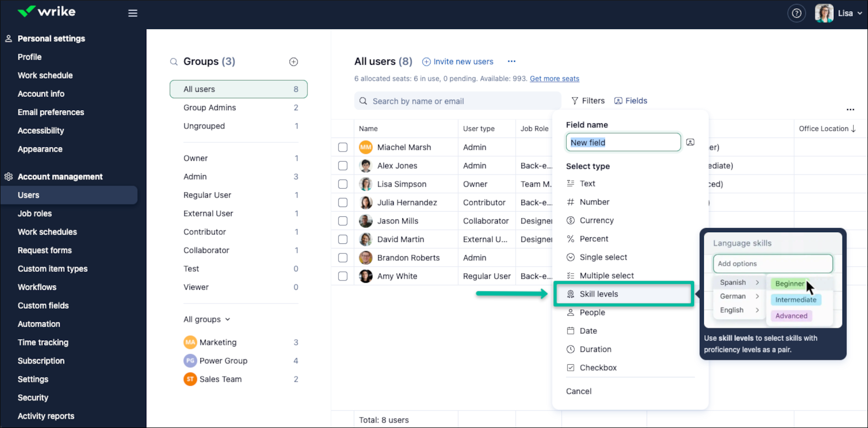Click the hamburger menu icon beside Wrike logo

click(x=133, y=13)
